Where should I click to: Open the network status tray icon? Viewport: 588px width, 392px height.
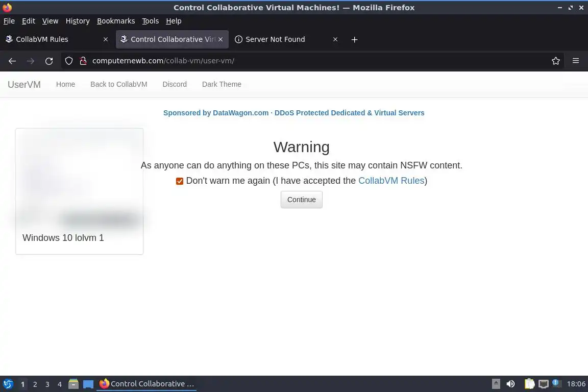tap(544, 384)
